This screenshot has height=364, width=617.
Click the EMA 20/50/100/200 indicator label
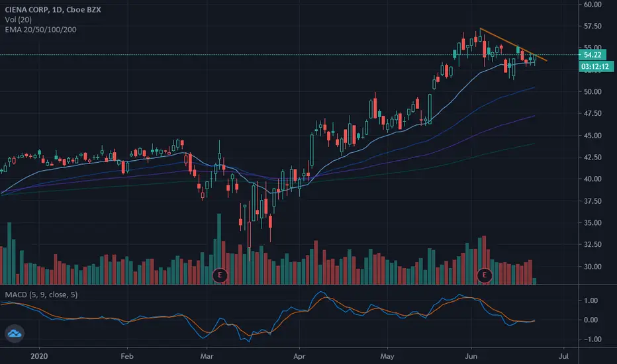pos(40,30)
